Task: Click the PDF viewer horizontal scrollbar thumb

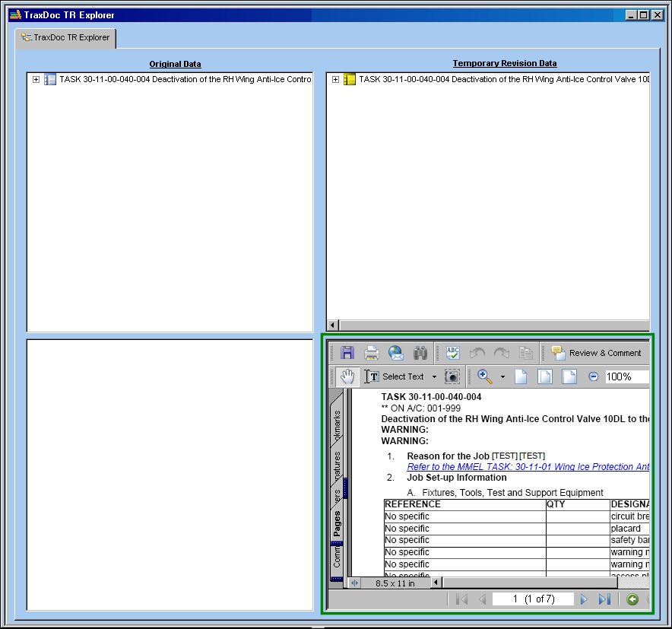Action: point(530,583)
